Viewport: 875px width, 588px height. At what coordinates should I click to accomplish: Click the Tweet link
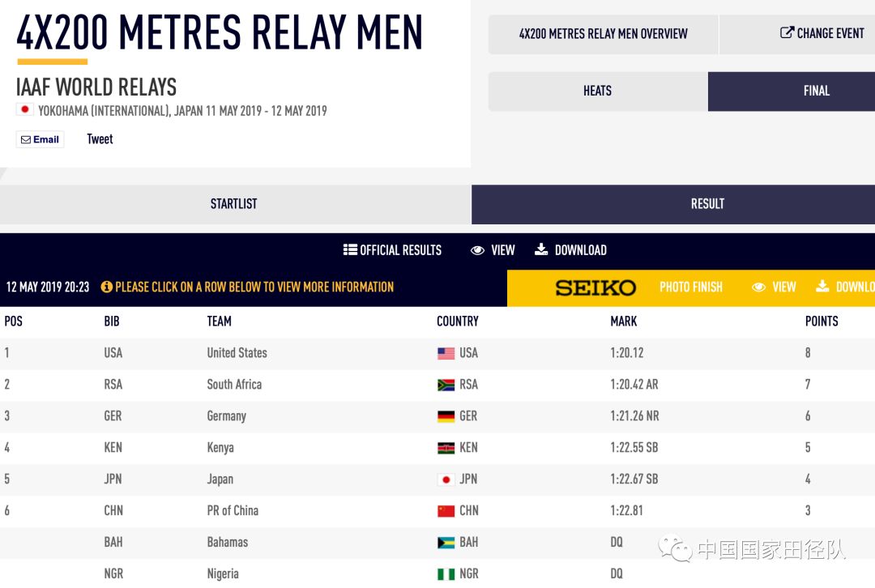[x=100, y=139]
